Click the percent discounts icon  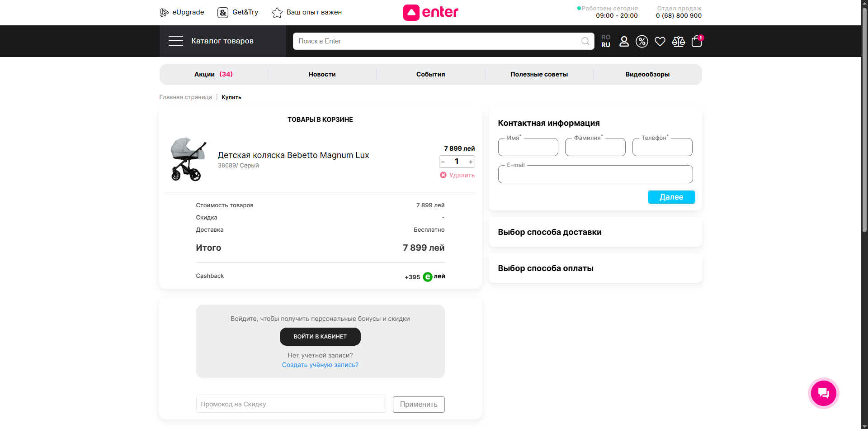click(x=642, y=42)
